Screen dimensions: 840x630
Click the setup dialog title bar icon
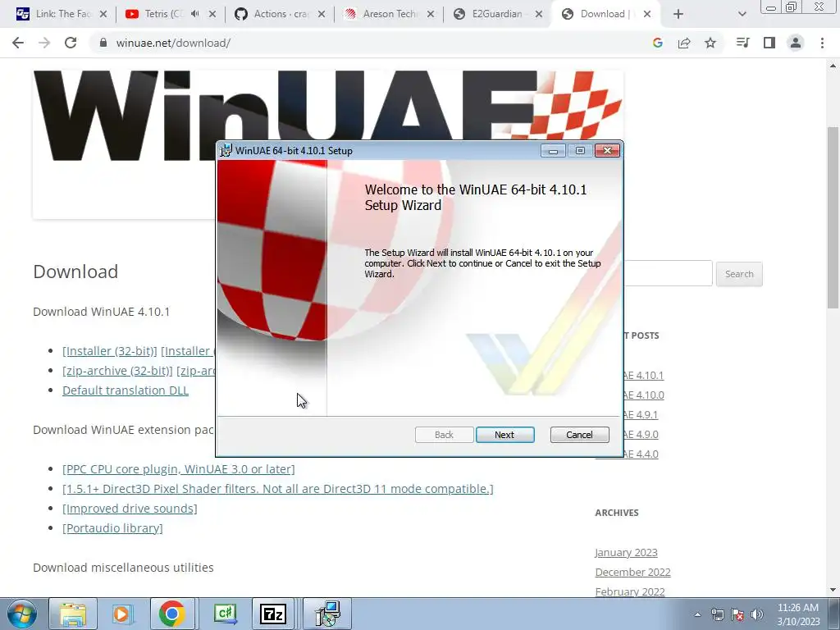(x=226, y=151)
